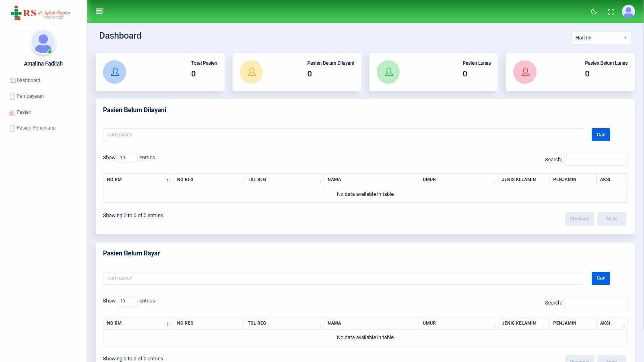Focus Search box in Pasien Belum Dilayani

click(596, 160)
